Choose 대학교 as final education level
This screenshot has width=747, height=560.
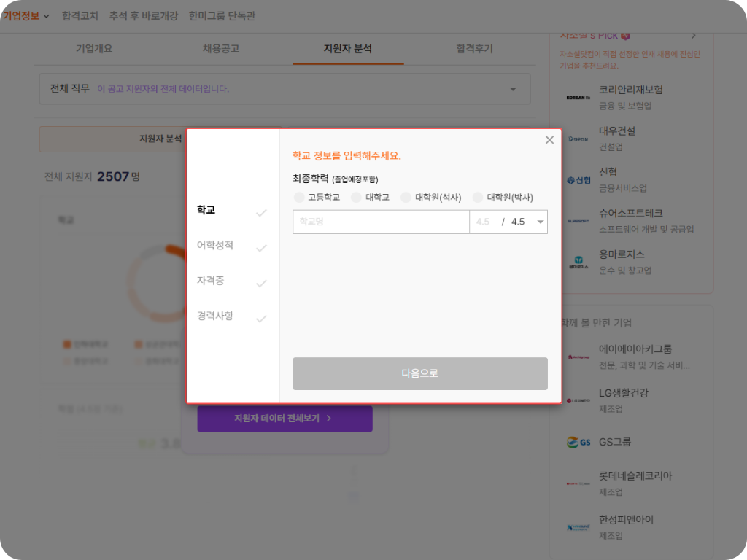pos(357,197)
